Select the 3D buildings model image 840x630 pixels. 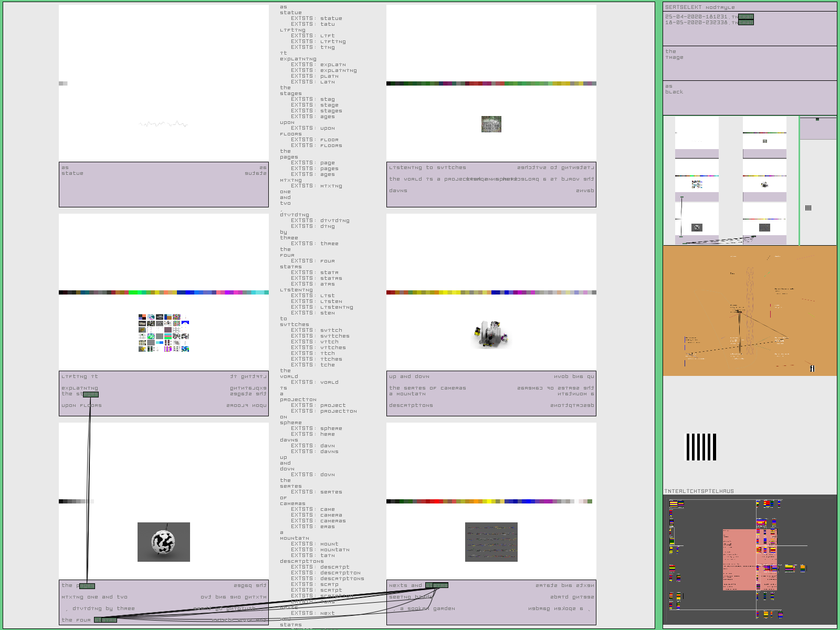491,334
